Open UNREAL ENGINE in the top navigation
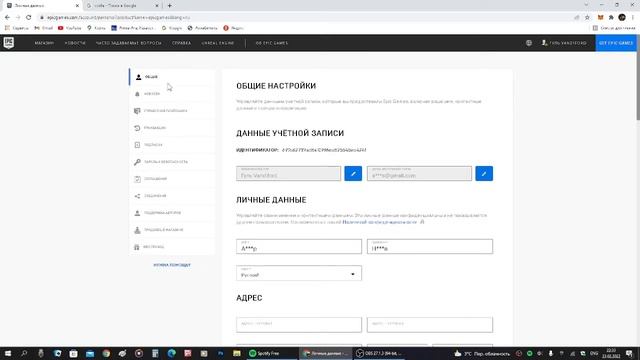This screenshot has height=360, width=640. (x=218, y=43)
